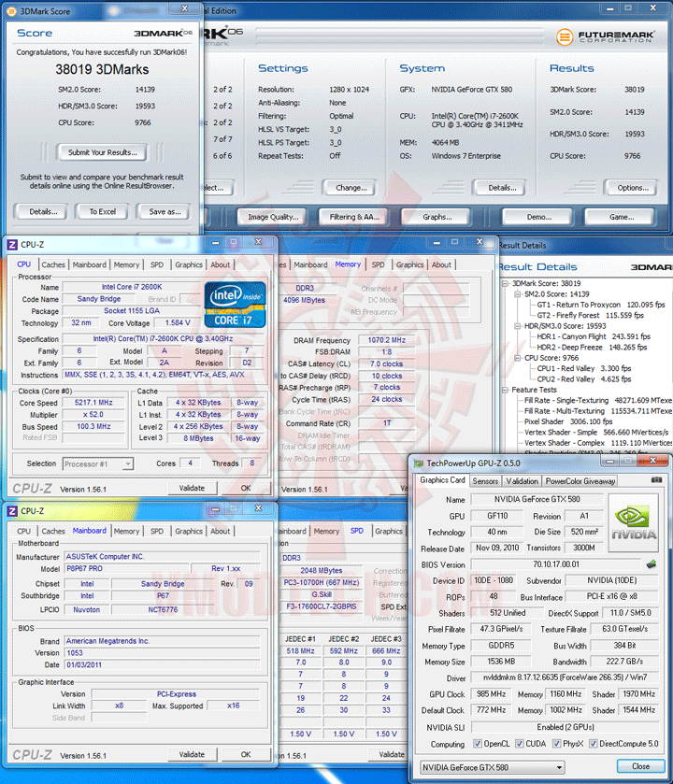Click the NVIDIA logo in GPU-Z
This screenshot has width=673, height=784.
click(633, 522)
